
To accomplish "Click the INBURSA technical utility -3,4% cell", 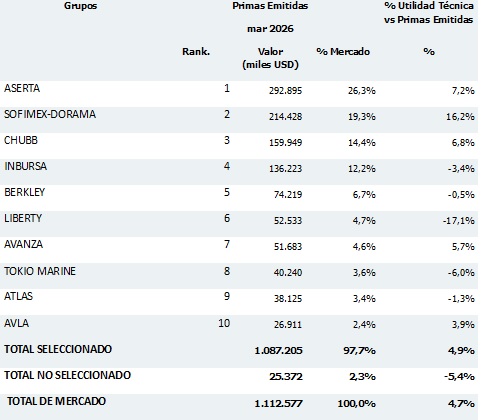I will [x=461, y=169].
